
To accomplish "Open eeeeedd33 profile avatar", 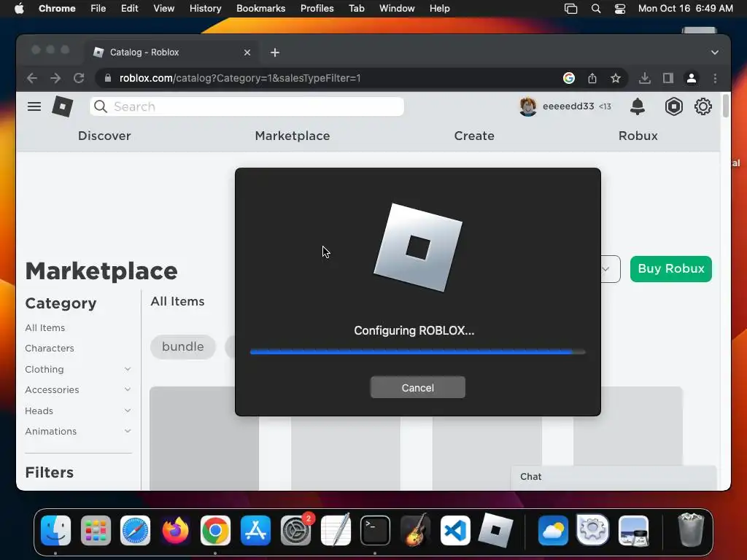I will (x=528, y=106).
